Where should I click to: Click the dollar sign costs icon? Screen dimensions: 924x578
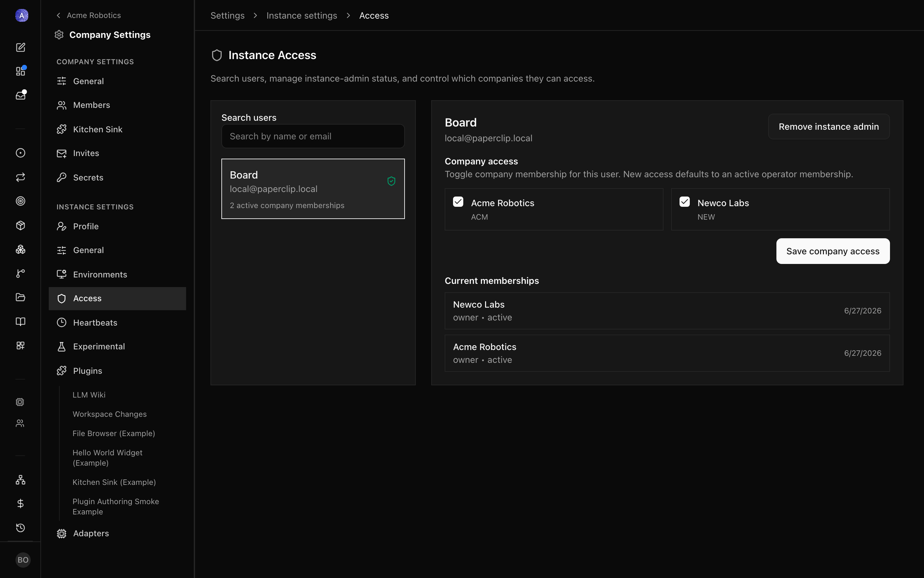21,504
